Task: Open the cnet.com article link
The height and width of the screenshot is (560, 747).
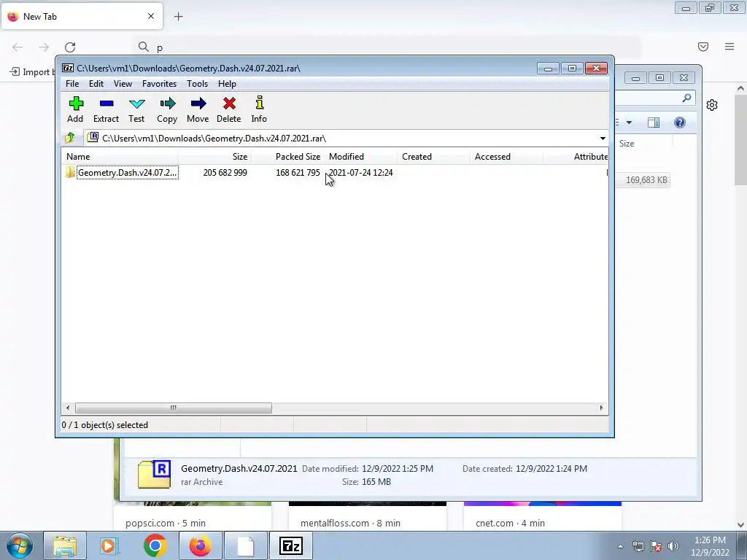Action: [510, 523]
